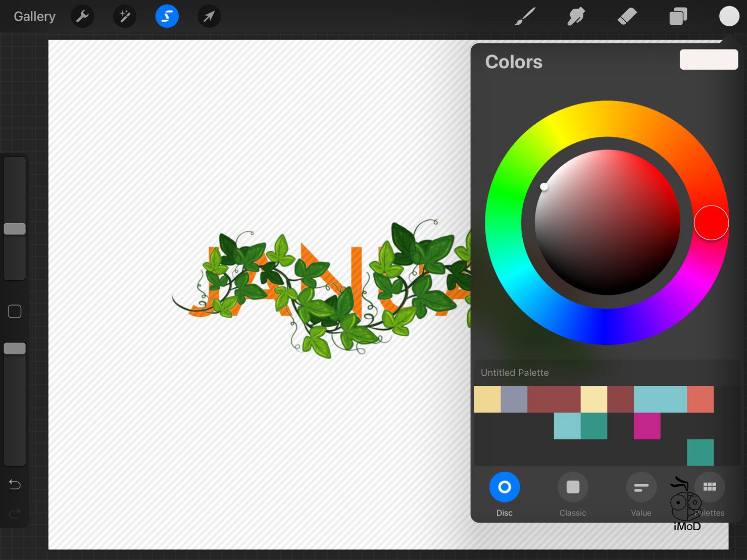
Task: Click the brush opacity slider handle
Action: tap(15, 348)
